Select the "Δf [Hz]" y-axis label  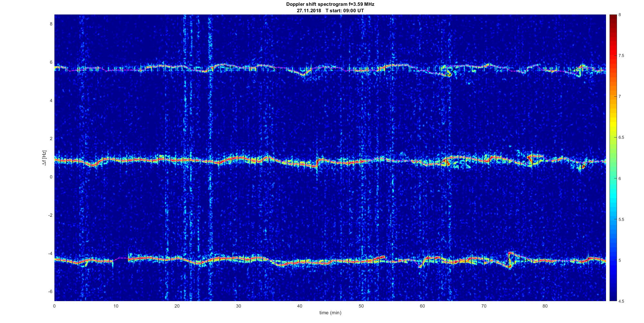point(44,158)
